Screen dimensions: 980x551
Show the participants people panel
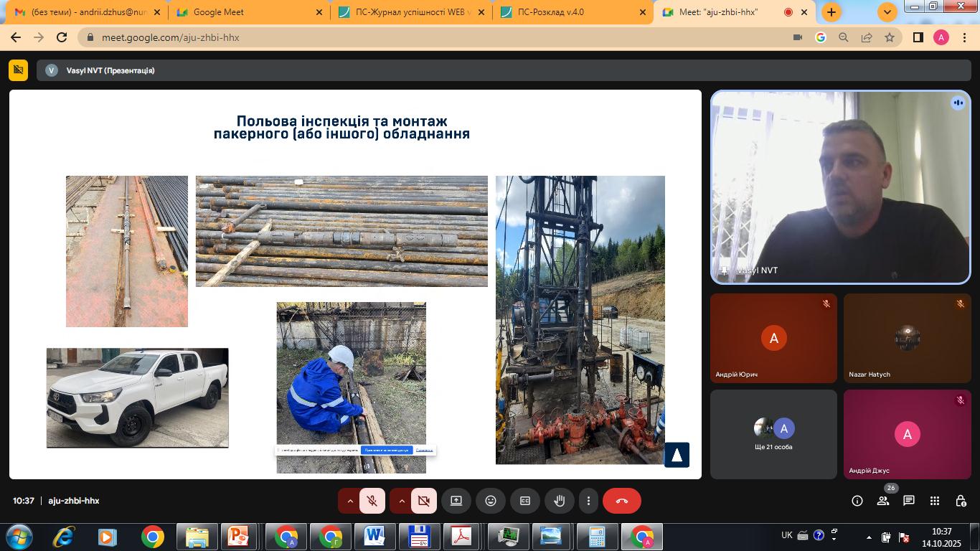point(883,501)
